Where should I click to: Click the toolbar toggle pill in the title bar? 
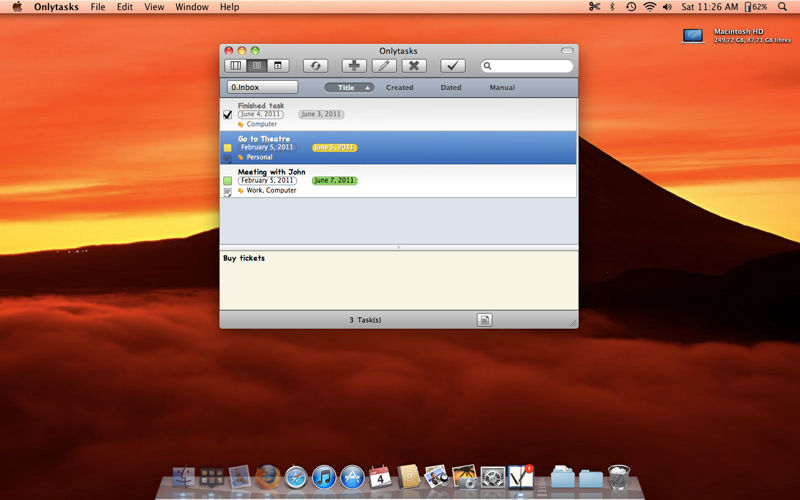(567, 51)
